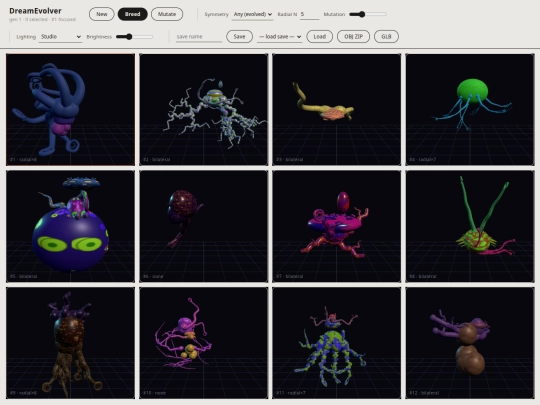Focus the Radial N input field
This screenshot has width=540, height=405.
click(x=309, y=14)
